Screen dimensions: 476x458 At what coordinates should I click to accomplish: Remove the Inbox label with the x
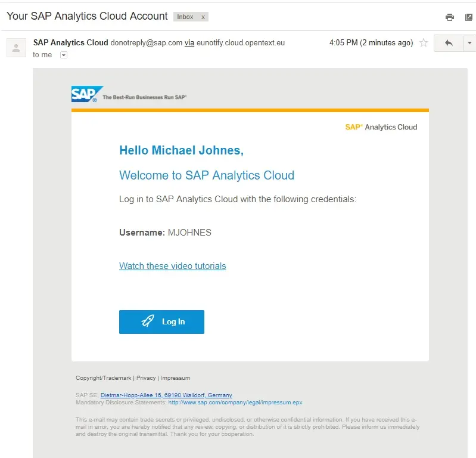click(203, 17)
